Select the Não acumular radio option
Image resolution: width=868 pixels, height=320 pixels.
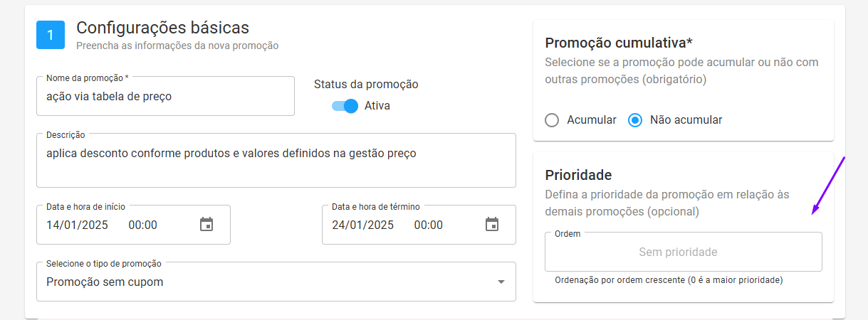pyautogui.click(x=635, y=120)
